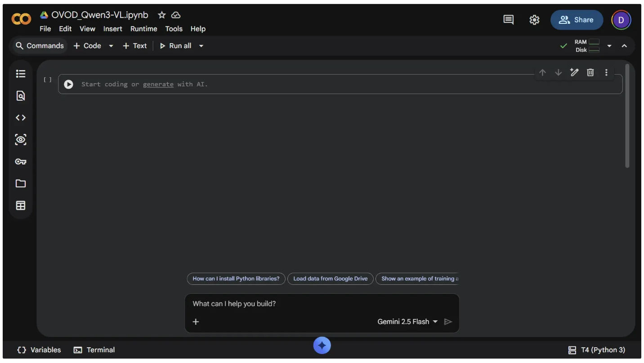Image resolution: width=644 pixels, height=363 pixels.
Task: Select 'How can I install Python libraries?' suggestion
Action: pyautogui.click(x=236, y=279)
